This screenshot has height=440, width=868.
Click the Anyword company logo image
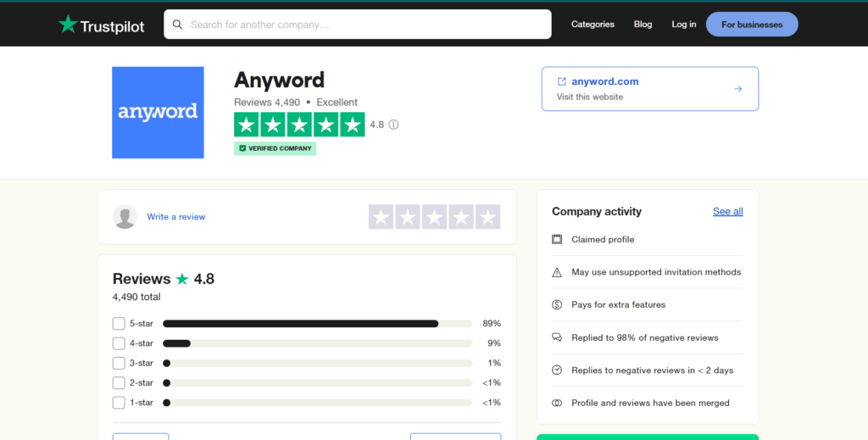pos(158,113)
